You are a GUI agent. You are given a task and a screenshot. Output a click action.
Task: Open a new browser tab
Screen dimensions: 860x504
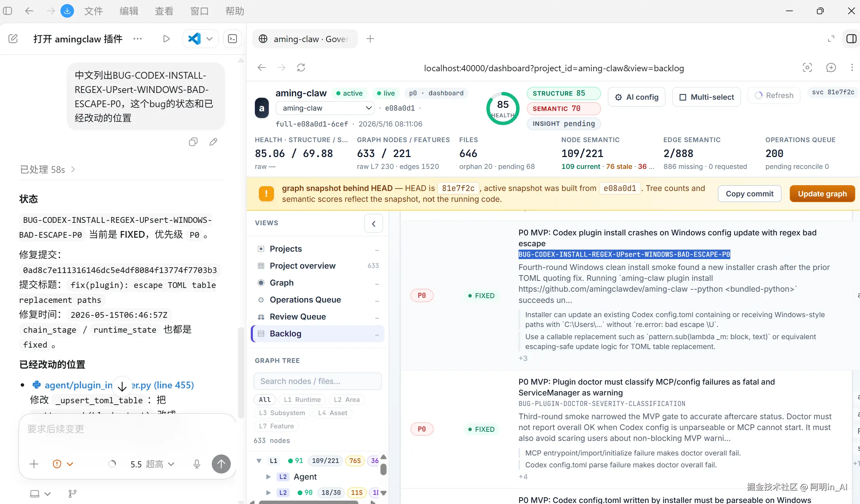click(370, 39)
